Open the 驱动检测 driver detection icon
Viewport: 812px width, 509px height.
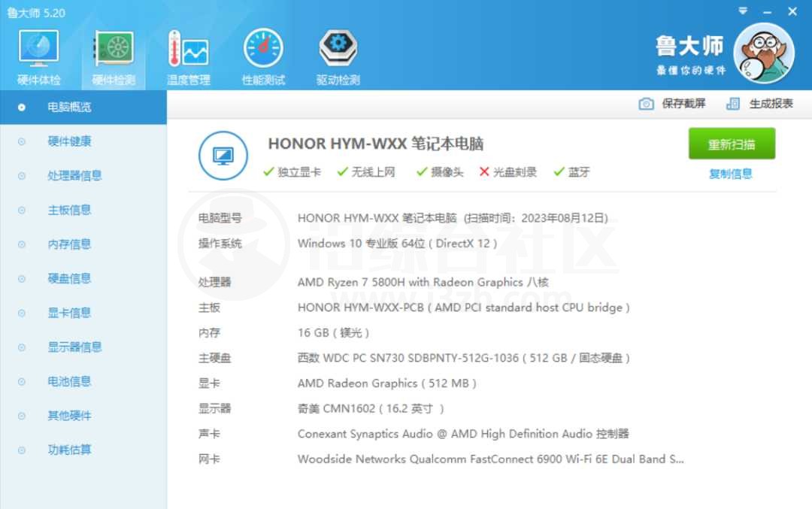(x=338, y=49)
